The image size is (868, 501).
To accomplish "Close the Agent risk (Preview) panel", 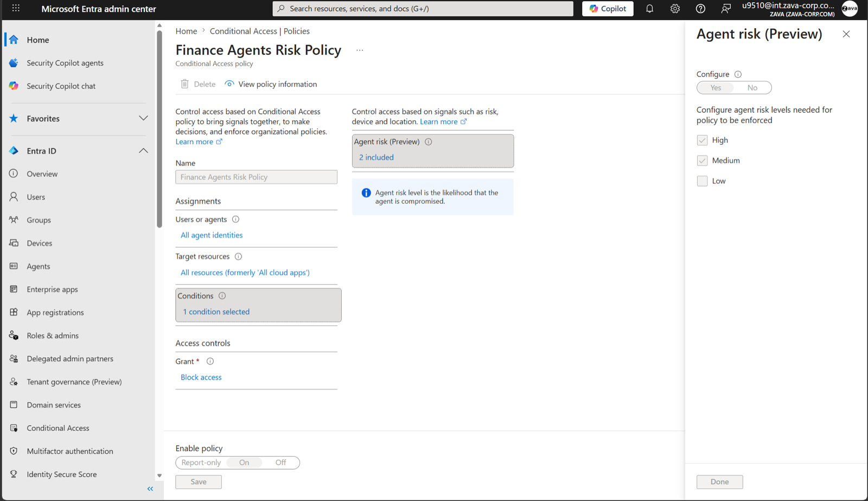I will click(x=846, y=34).
